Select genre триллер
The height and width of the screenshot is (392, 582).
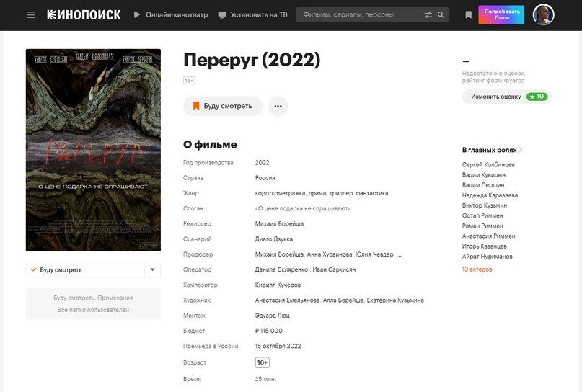tap(340, 193)
